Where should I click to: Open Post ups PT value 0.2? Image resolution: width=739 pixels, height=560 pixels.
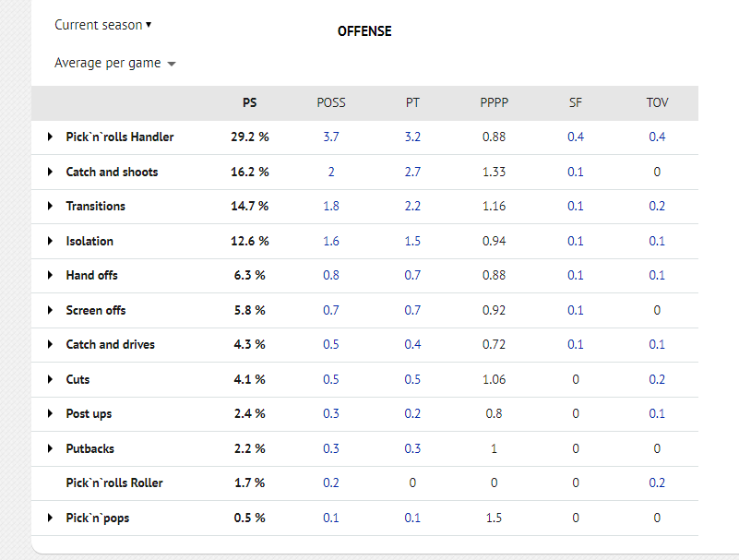412,413
